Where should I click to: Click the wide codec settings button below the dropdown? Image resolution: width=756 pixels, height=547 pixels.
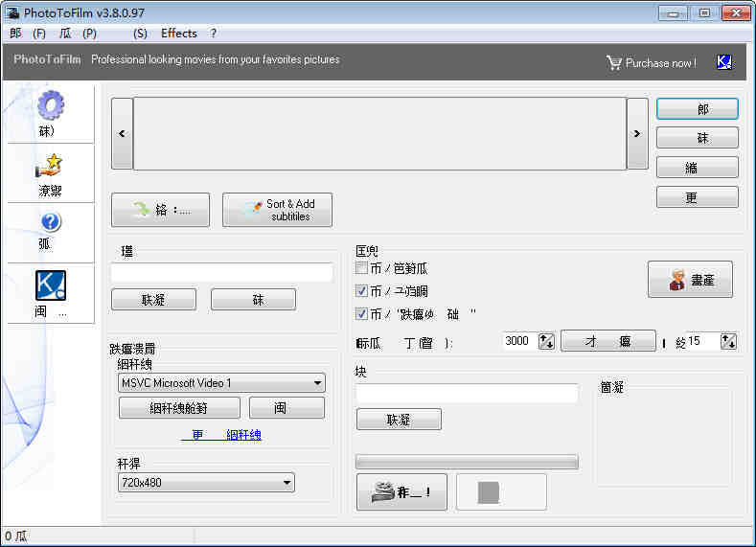click(179, 408)
